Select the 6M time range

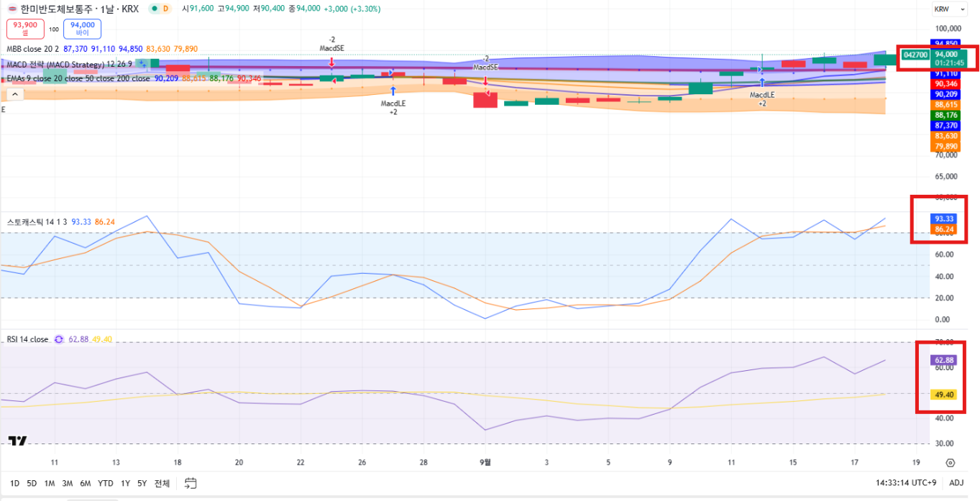click(85, 483)
